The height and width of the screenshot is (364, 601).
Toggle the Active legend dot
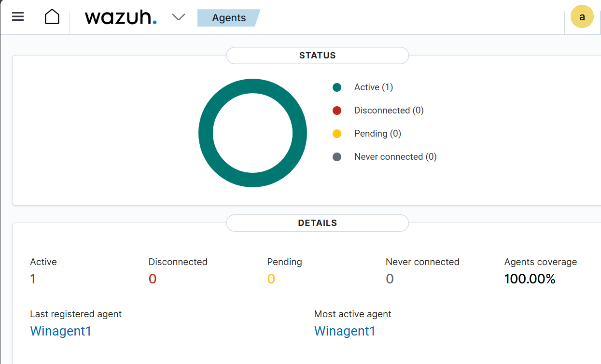[337, 87]
